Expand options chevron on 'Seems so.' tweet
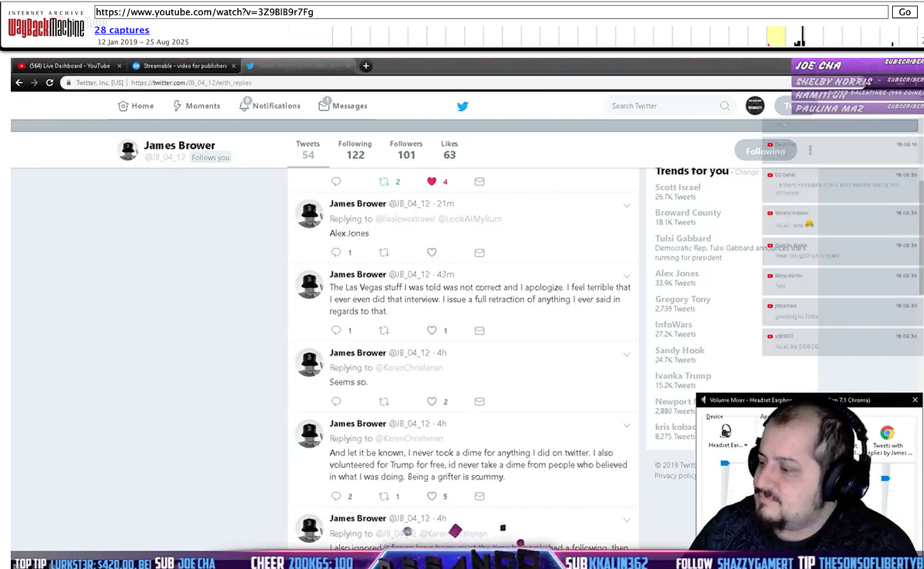924x569 pixels. [627, 354]
